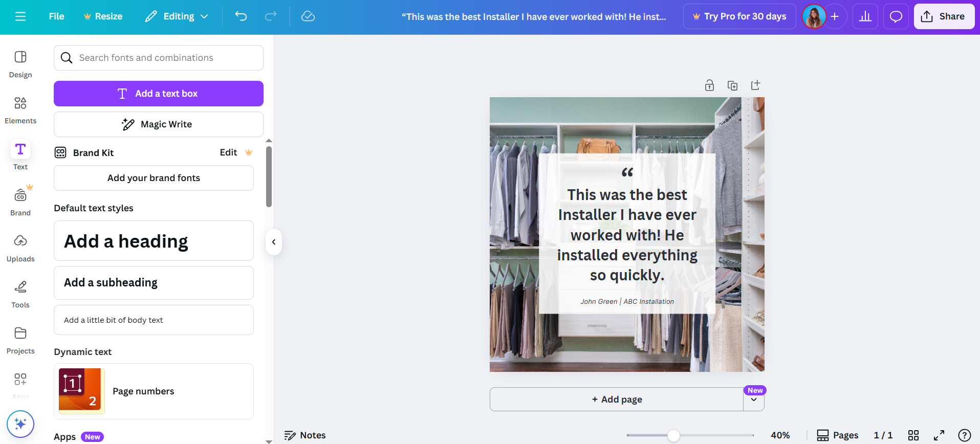Open the comments speech bubble
Image resolution: width=980 pixels, height=444 pixels.
896,16
